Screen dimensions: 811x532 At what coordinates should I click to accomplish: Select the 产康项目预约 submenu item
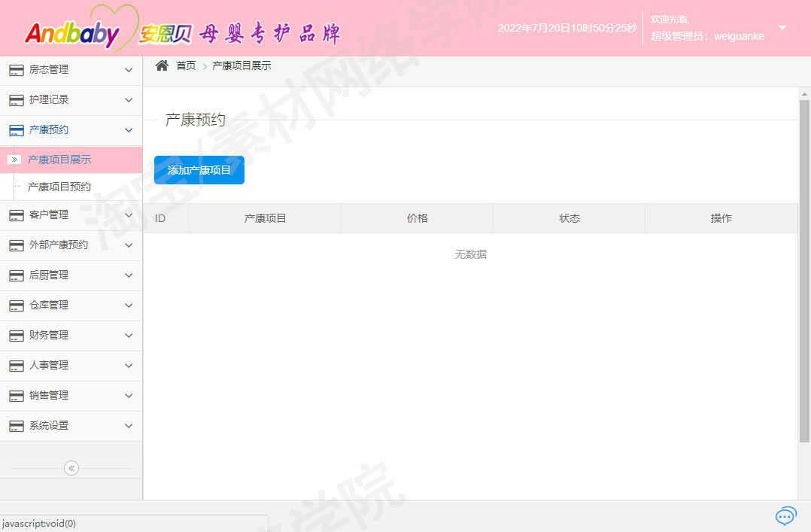pos(71,187)
